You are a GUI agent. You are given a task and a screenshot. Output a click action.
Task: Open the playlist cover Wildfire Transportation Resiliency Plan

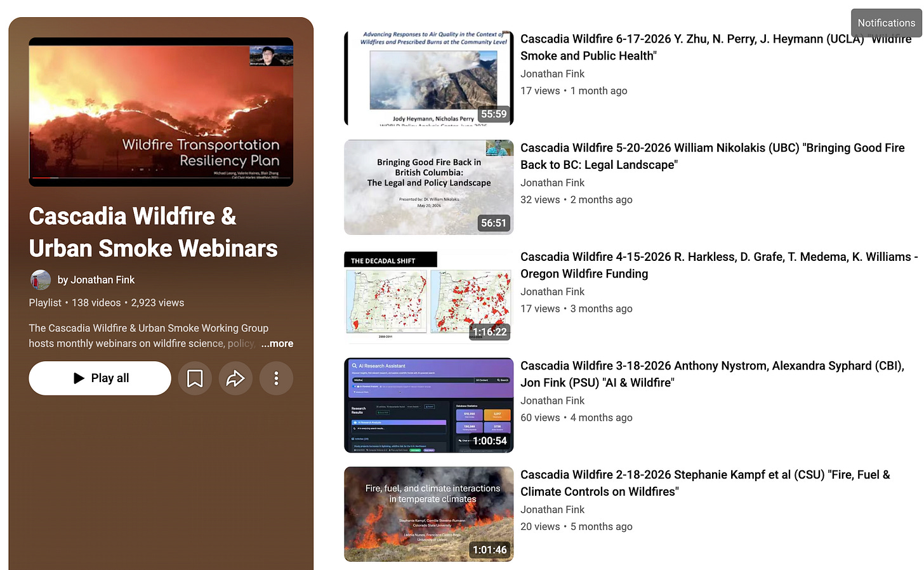tap(161, 112)
